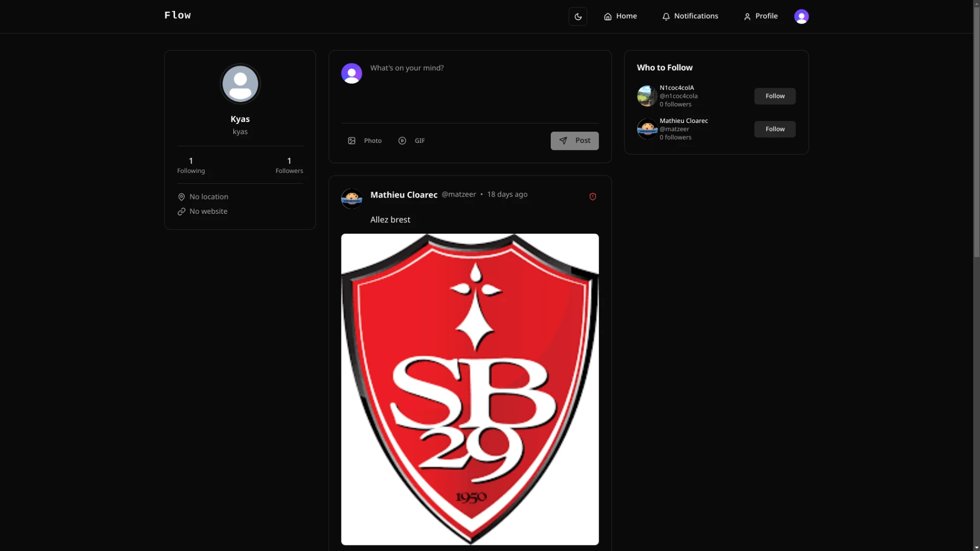Open N1coc4colA avatar in suggestions
Viewport: 980px width, 551px height.
coord(647,96)
